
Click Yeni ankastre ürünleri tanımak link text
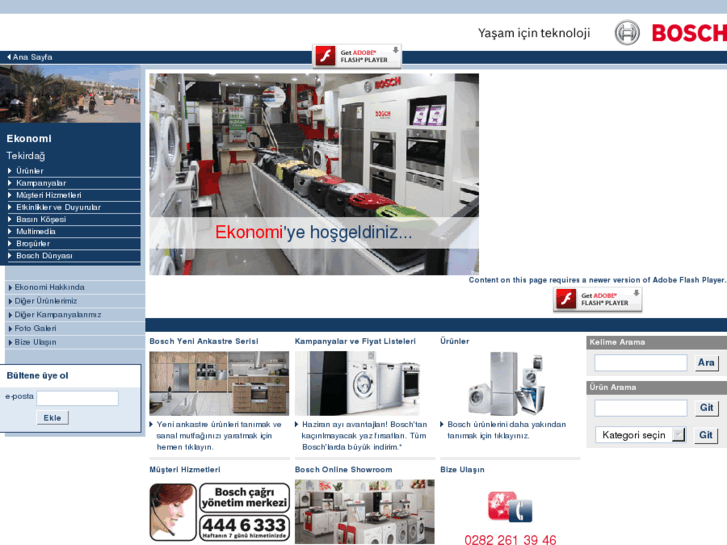click(x=219, y=436)
